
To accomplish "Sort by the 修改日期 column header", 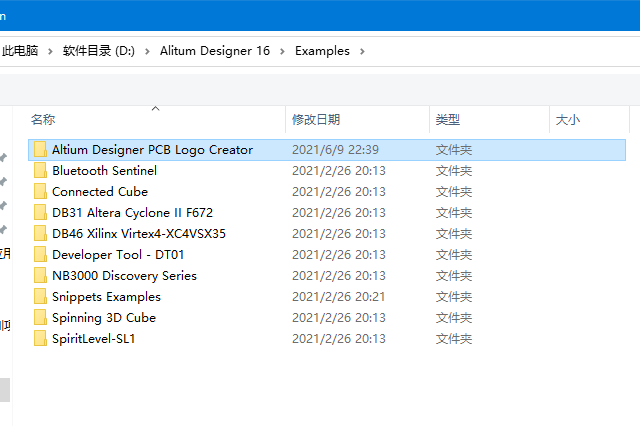I will [315, 120].
